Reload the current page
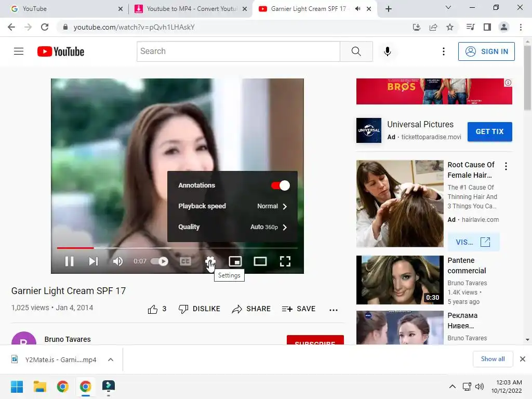532x399 pixels. [45, 27]
